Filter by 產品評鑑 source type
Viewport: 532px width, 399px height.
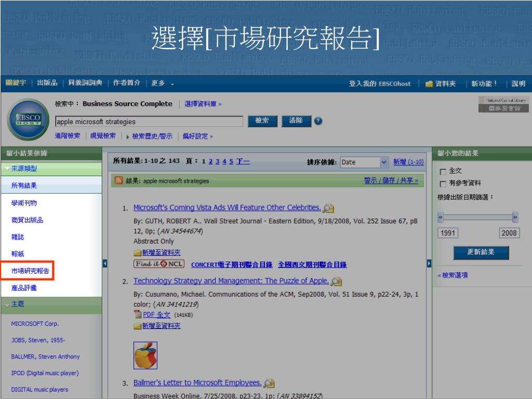pyautogui.click(x=24, y=288)
